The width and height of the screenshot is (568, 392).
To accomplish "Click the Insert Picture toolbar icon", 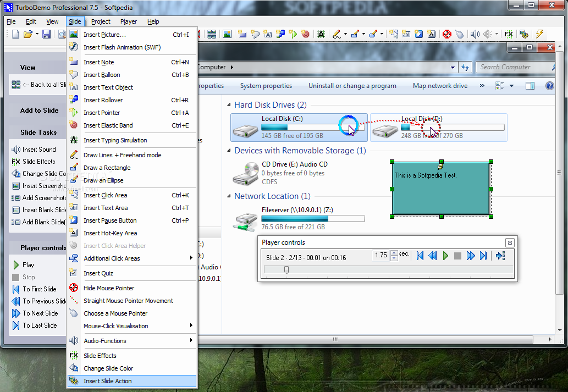I will point(227,34).
